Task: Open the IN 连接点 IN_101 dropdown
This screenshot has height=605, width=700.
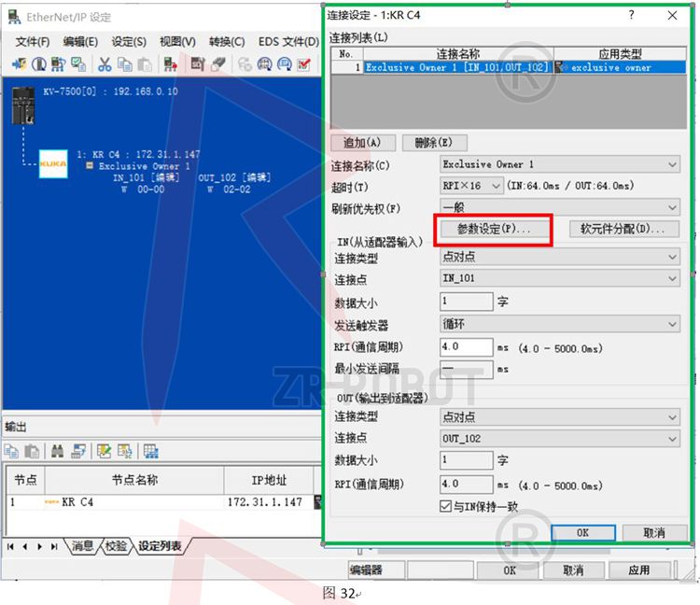Action: (x=560, y=278)
